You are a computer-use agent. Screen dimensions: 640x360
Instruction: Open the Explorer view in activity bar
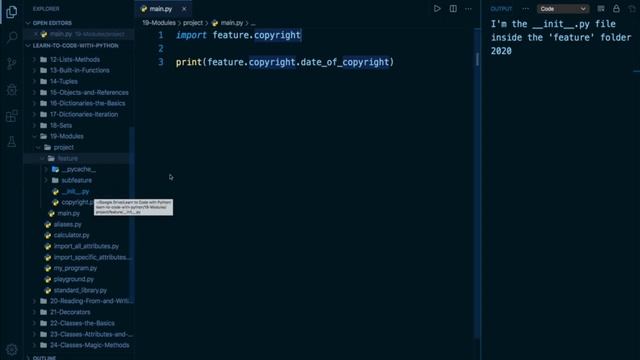[11, 12]
